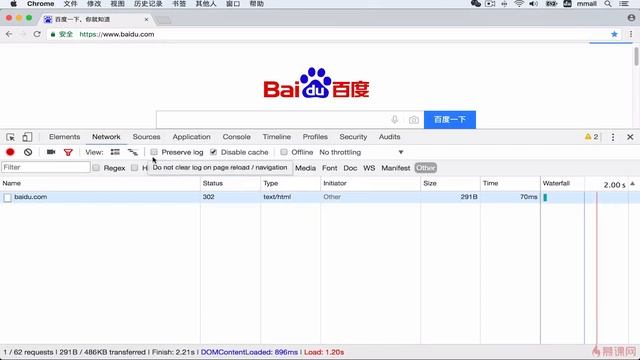Bookmark this page with star

614,34
